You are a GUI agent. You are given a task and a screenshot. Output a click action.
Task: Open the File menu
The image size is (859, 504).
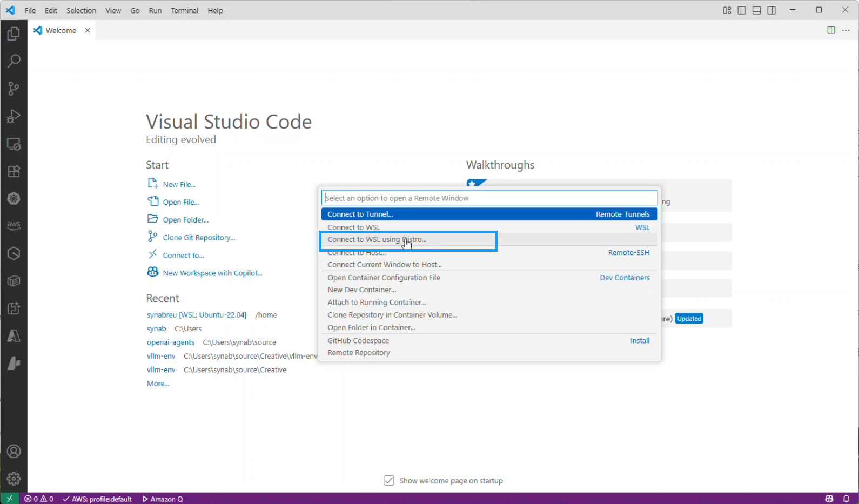(30, 10)
